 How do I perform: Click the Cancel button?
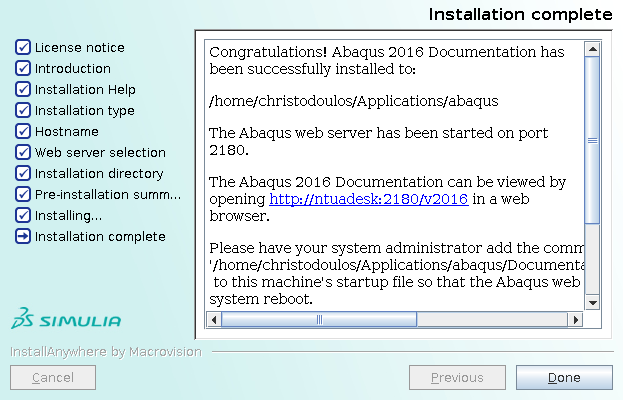tap(53, 377)
